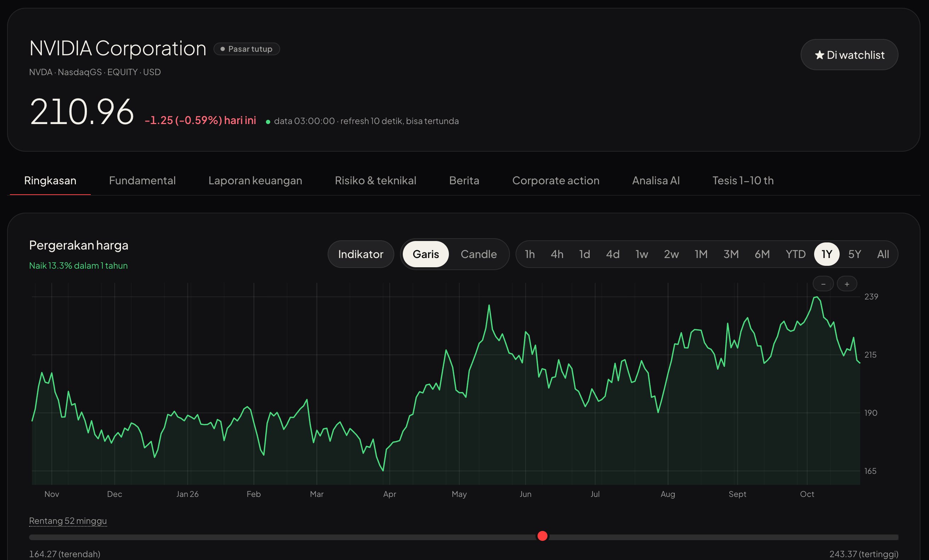Zoom out chart with minus button
Viewport: 929px width, 560px height.
pos(823,284)
